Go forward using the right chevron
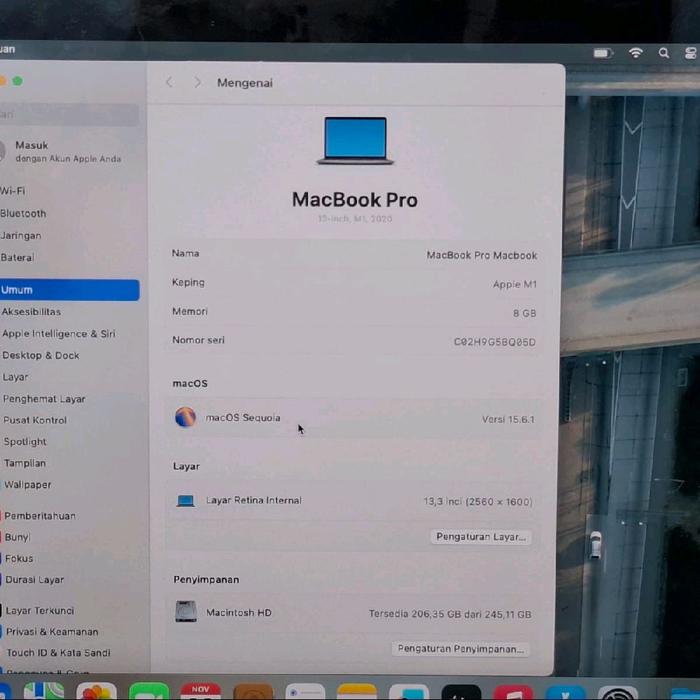The height and width of the screenshot is (700, 700). coord(197,82)
